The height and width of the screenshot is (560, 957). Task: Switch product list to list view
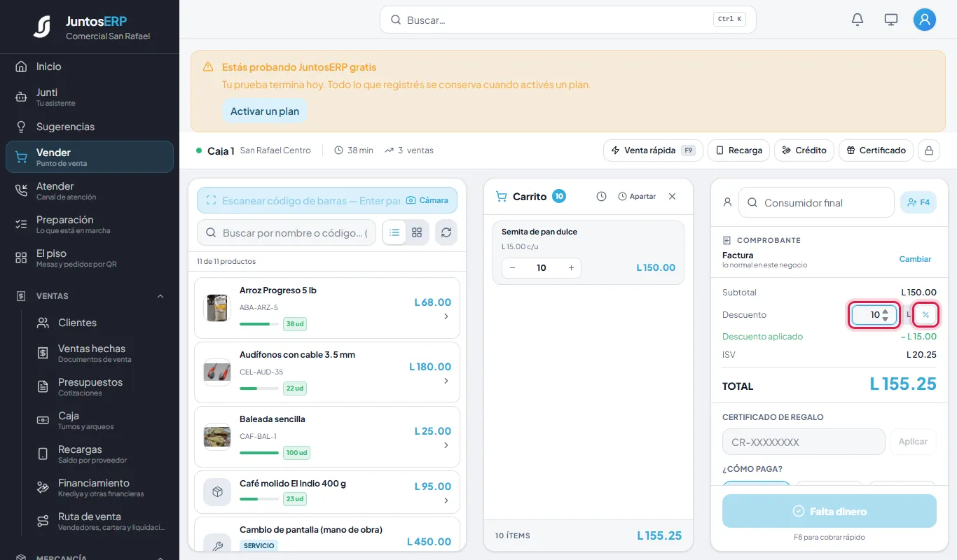(394, 232)
